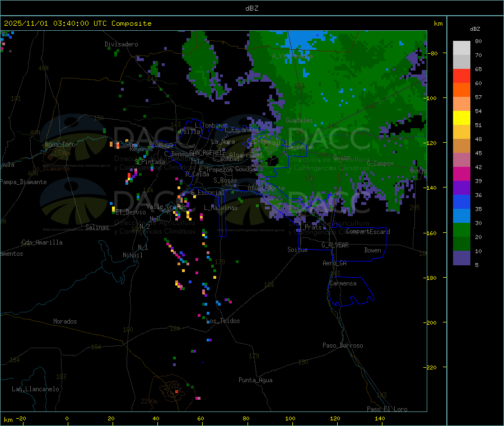Click the dBZ legend heading above color scale

pyautogui.click(x=475, y=29)
